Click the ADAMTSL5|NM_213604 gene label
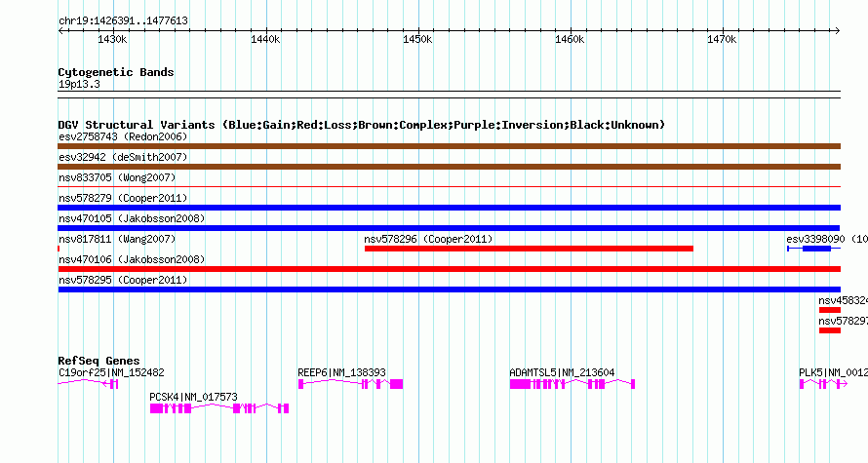Screen dimensions: 868x463 [x=562, y=372]
